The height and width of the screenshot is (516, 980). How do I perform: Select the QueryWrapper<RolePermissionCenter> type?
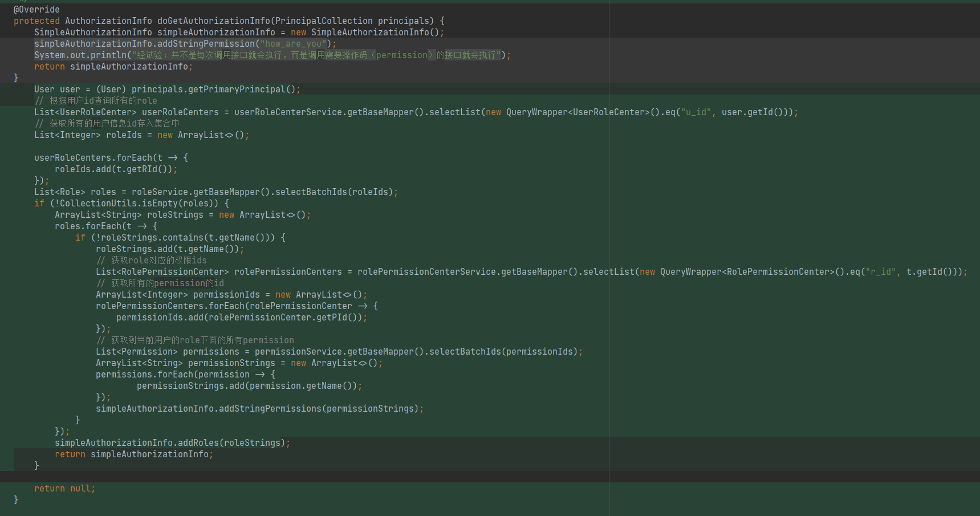point(747,272)
